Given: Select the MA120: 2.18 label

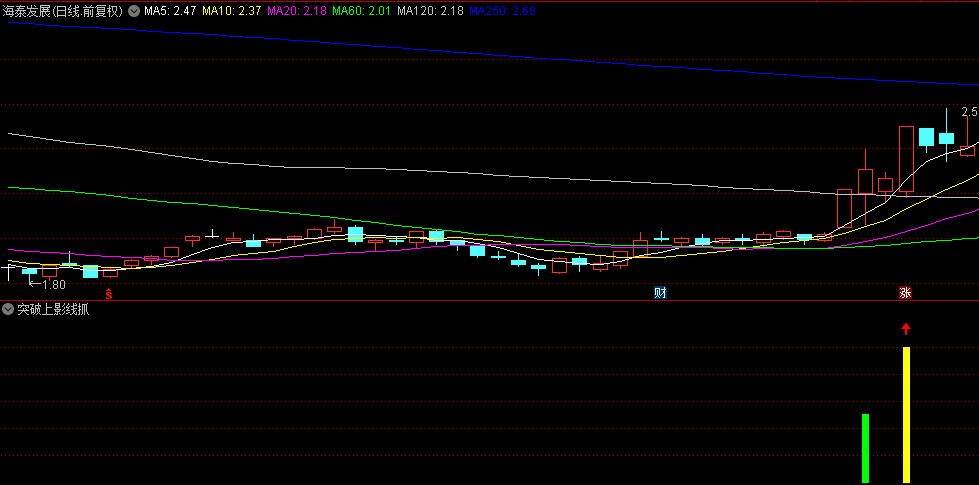Looking at the screenshot, I should click(430, 11).
